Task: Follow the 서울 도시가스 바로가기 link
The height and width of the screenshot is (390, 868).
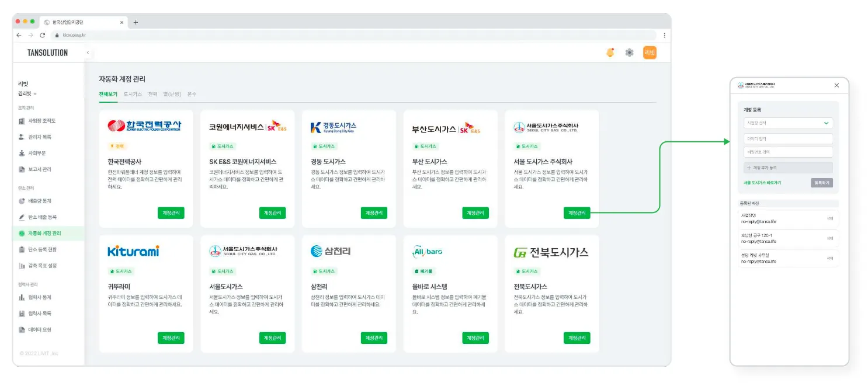Action: [x=762, y=183]
